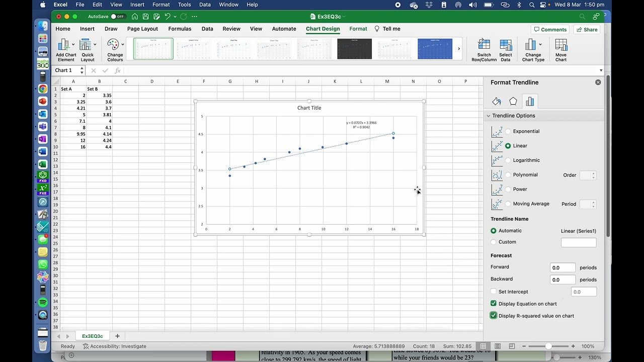This screenshot has height=362, width=644.
Task: Click zoom in plus in status bar
Action: pos(573,346)
